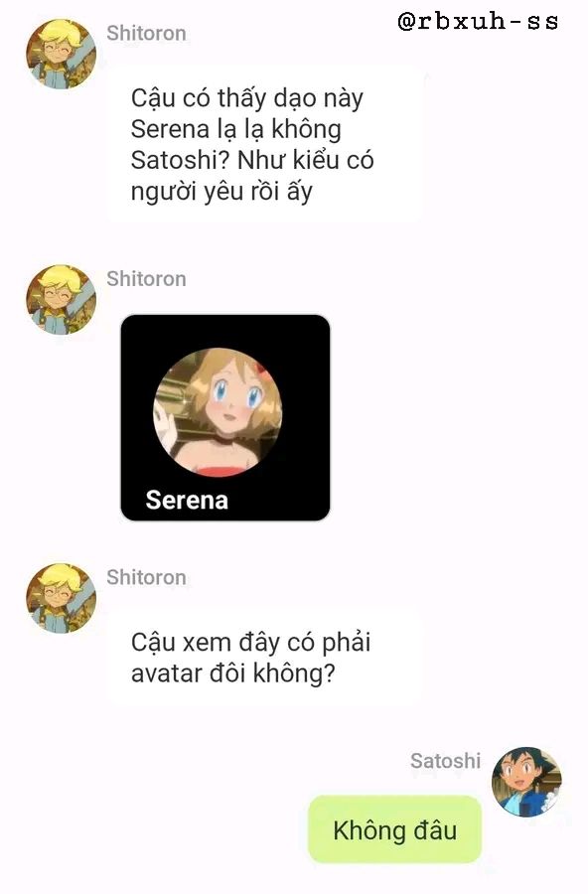Image resolution: width=588 pixels, height=894 pixels.
Task: Click the "Cậu có thấy dạo này" line
Action: coord(247,98)
